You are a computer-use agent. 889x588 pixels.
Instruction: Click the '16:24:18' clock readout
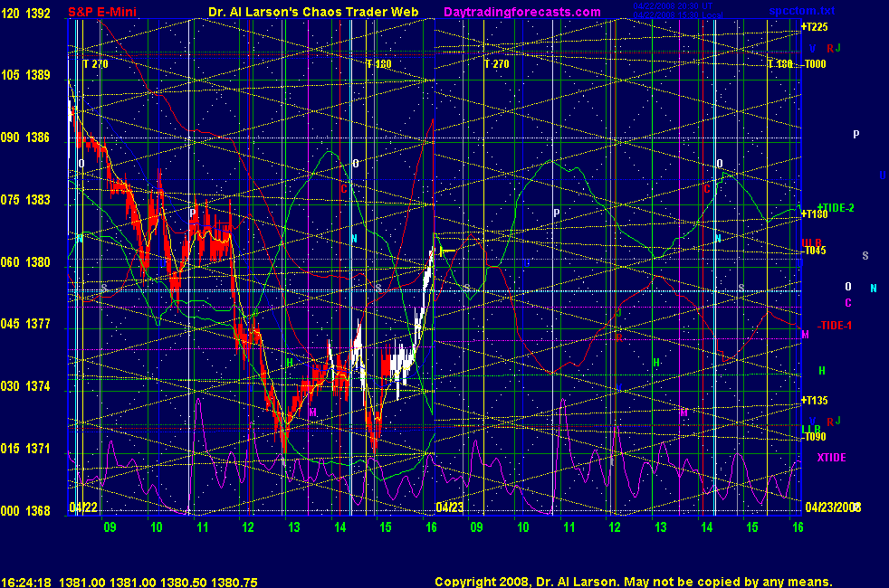click(26, 583)
